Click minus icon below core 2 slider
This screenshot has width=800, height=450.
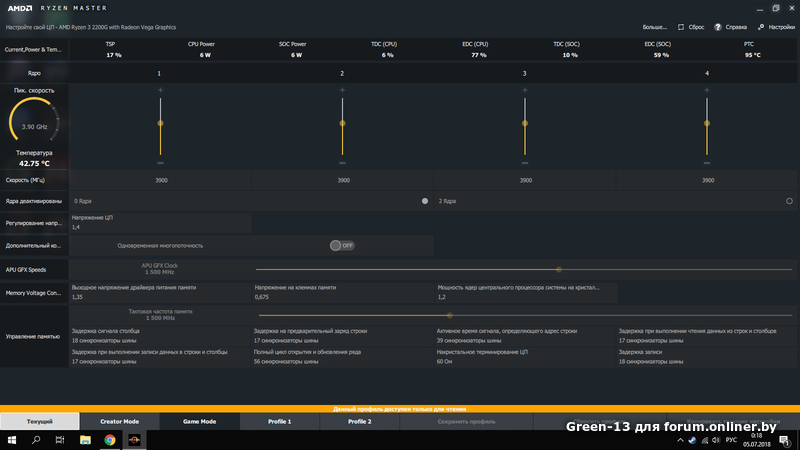(x=342, y=161)
